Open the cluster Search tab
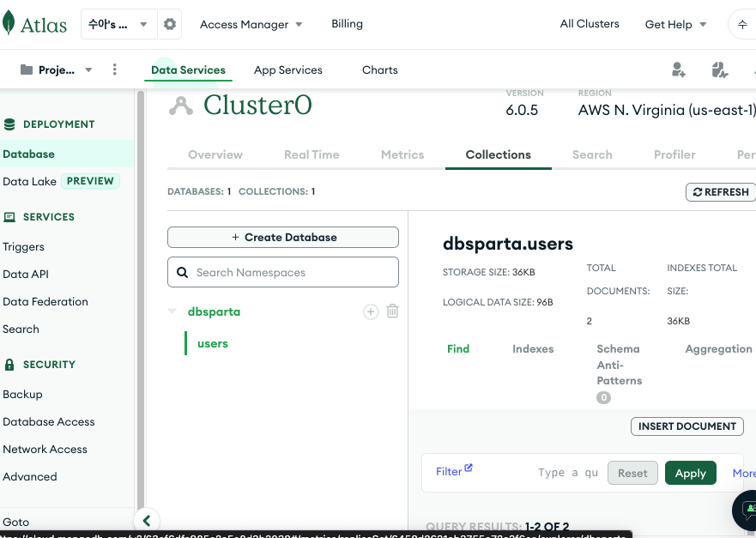 pyautogui.click(x=592, y=154)
